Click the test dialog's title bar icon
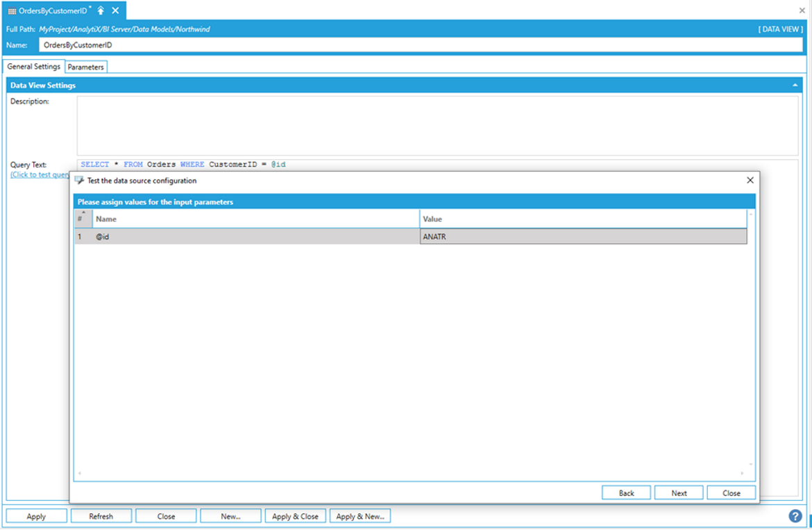812x530 pixels. (x=79, y=181)
